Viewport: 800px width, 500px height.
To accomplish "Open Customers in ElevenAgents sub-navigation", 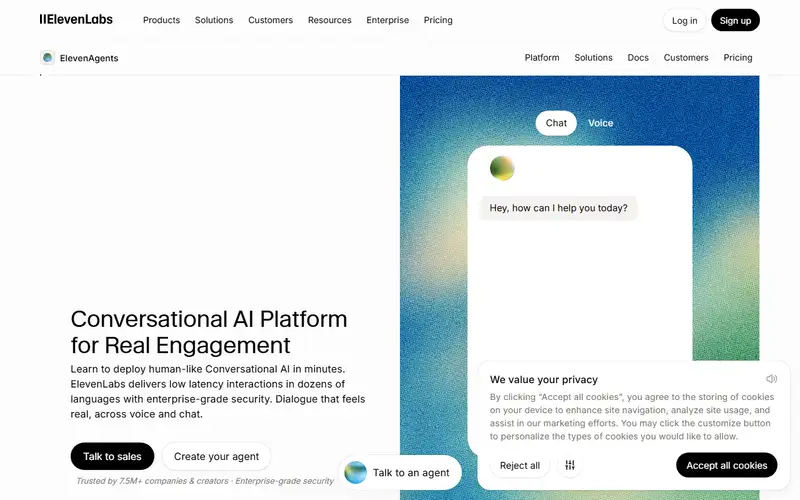I will click(x=686, y=58).
